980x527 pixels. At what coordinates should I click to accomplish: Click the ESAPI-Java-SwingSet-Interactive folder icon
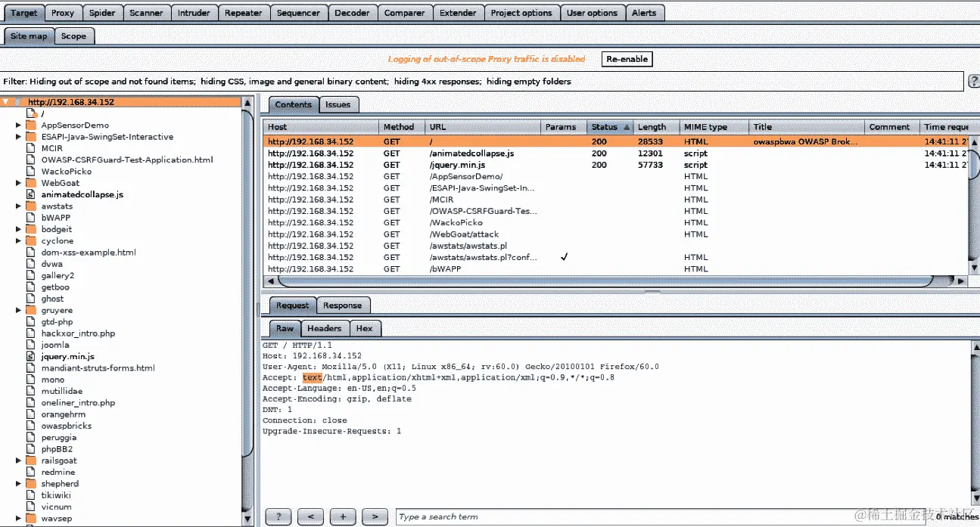(x=31, y=137)
